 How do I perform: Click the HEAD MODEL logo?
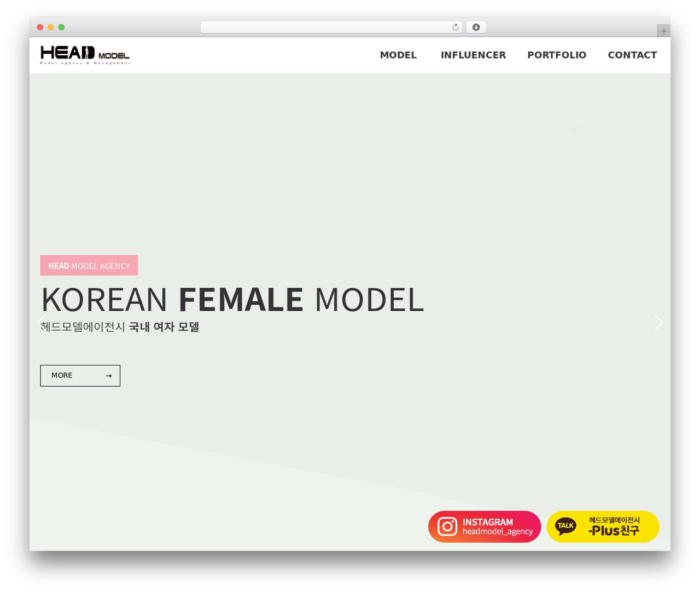[85, 55]
